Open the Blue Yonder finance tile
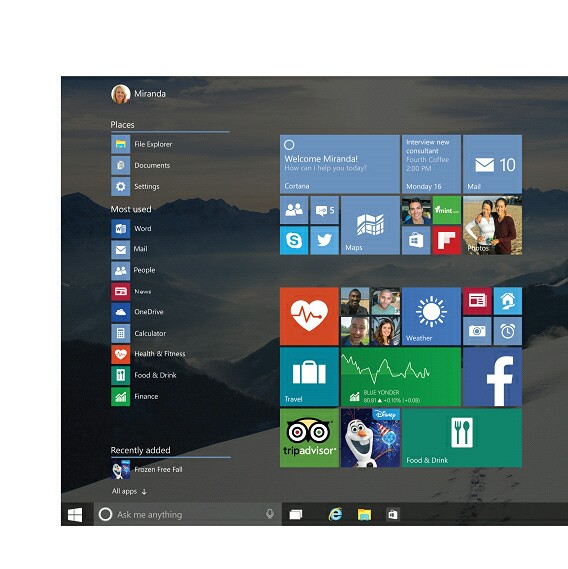568x569 pixels. [x=401, y=377]
